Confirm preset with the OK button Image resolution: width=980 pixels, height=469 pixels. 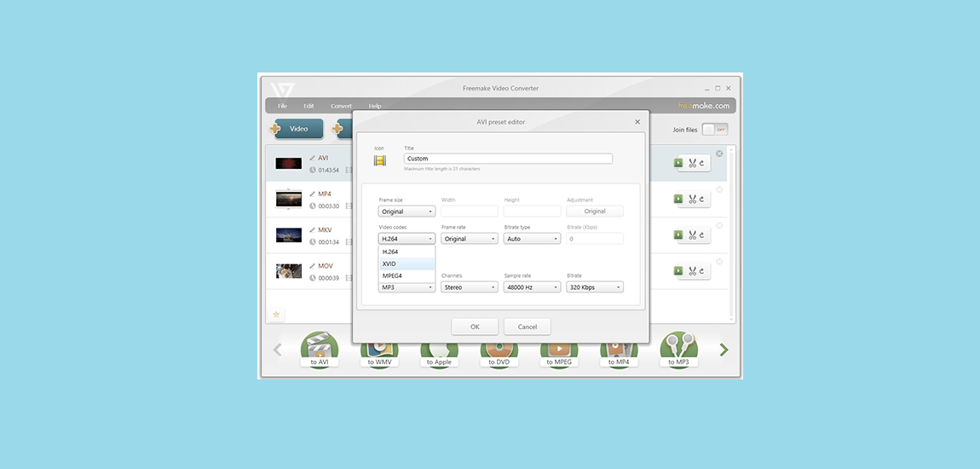[x=475, y=327]
